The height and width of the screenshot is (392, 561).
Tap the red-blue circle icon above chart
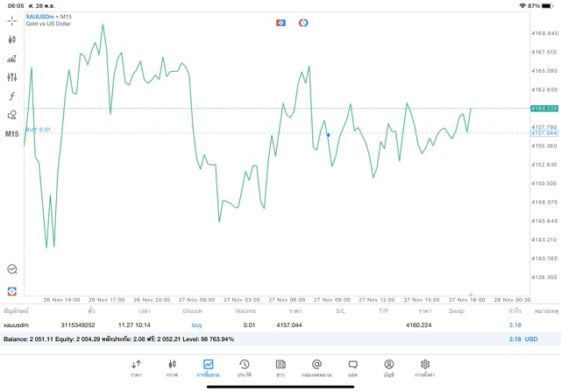coord(303,23)
